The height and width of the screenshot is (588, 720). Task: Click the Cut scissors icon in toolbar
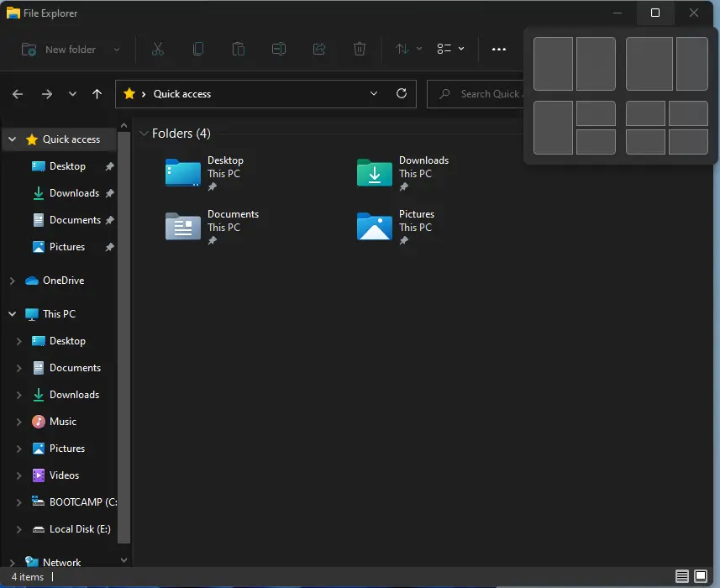coord(157,49)
